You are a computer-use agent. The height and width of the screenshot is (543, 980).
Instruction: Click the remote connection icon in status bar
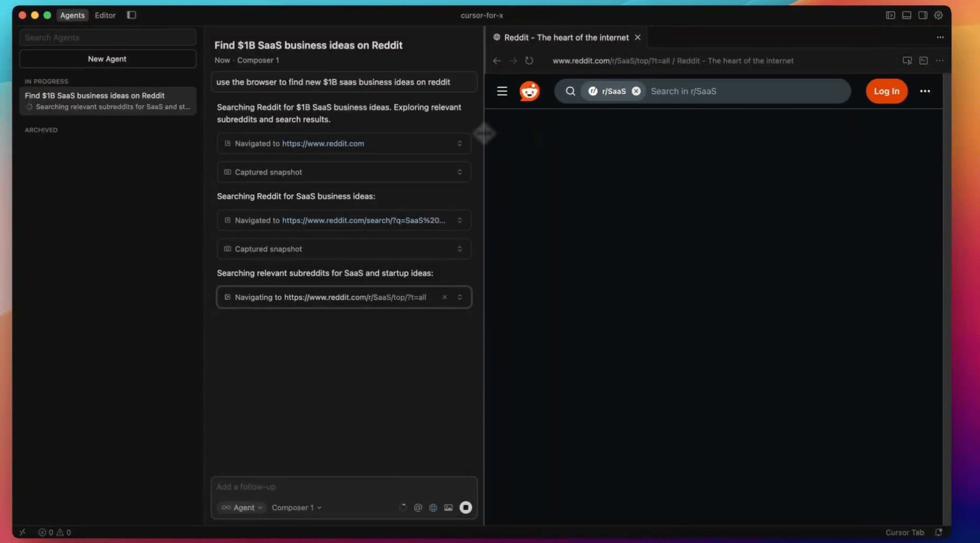[x=22, y=532]
